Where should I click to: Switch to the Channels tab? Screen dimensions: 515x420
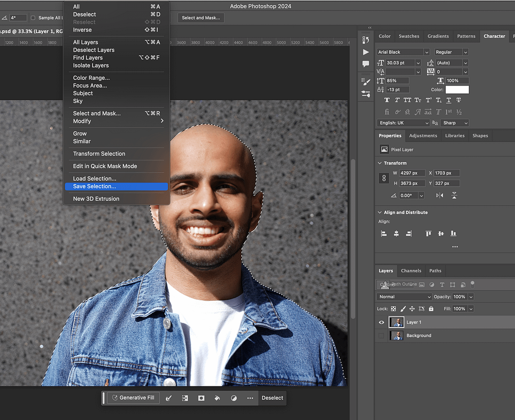click(411, 271)
